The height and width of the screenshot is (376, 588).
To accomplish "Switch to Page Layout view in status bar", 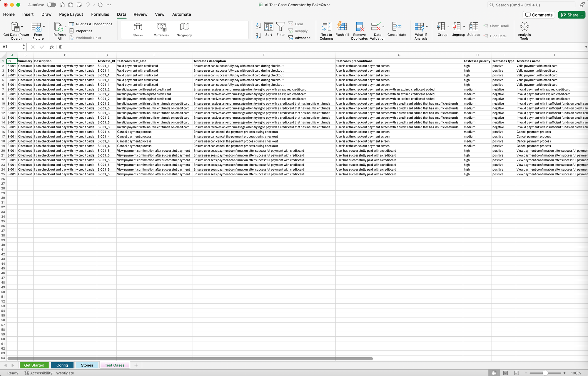I will coord(505,373).
